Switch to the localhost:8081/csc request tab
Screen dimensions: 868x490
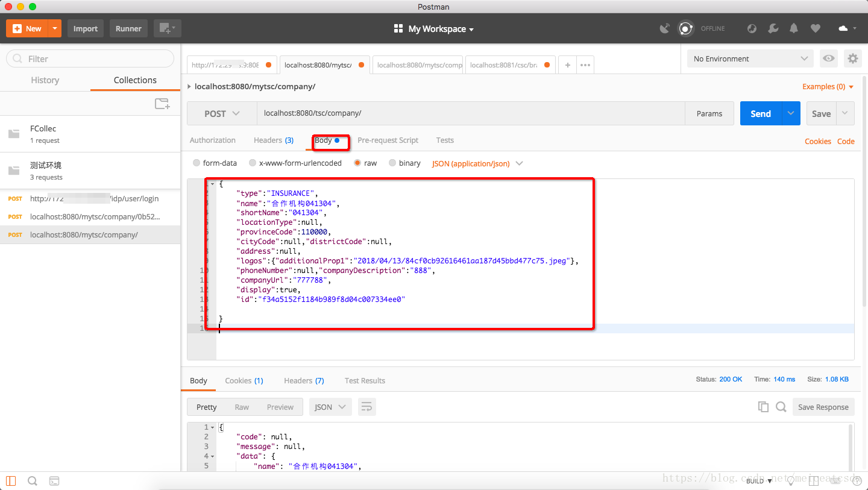(x=510, y=65)
